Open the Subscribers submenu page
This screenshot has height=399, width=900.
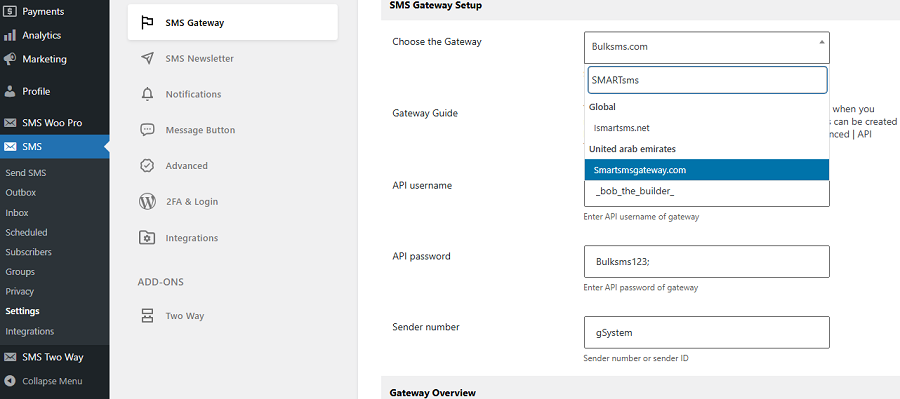point(29,252)
